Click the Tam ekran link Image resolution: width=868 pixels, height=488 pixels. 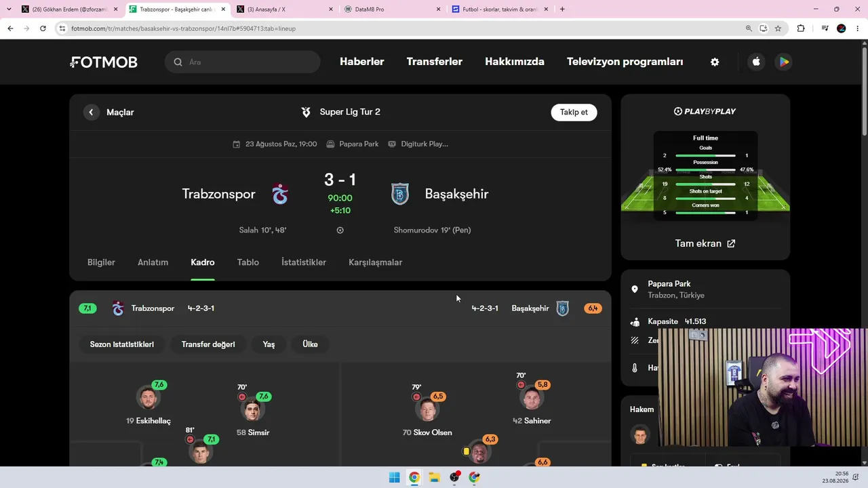705,243
